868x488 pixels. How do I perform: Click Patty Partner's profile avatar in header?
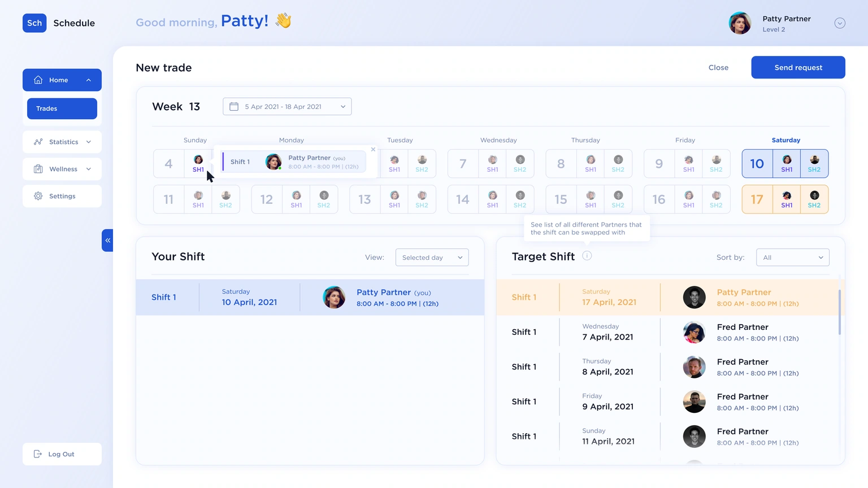740,23
